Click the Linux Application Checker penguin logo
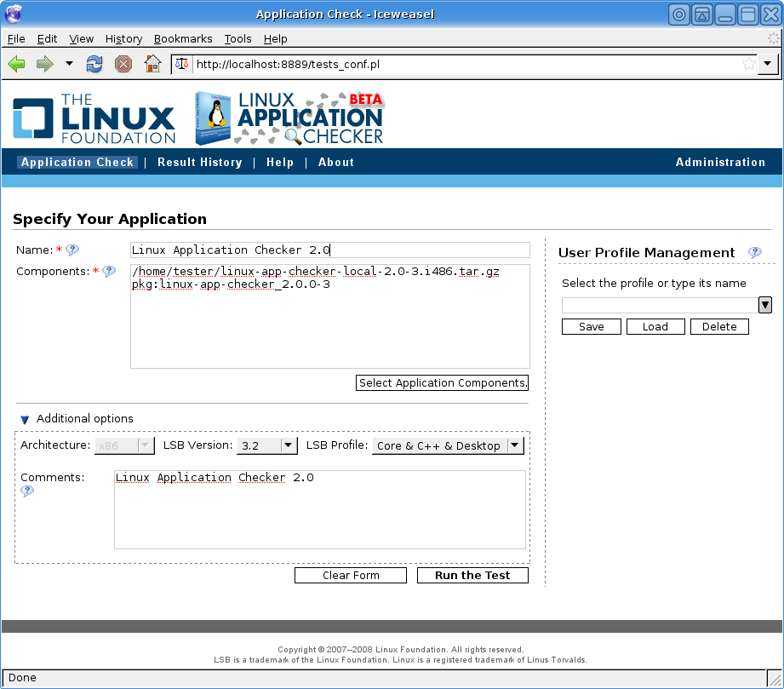The image size is (784, 689). click(289, 118)
